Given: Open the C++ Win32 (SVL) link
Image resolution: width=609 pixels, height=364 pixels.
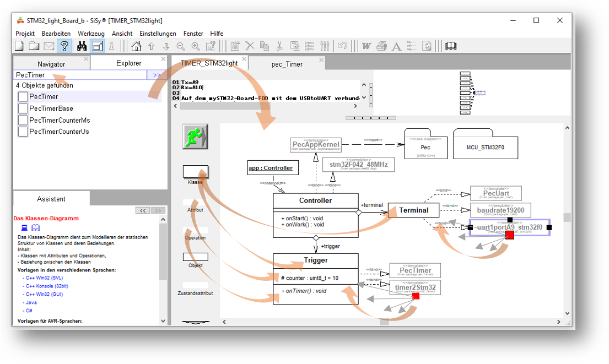Looking at the screenshot, I should click(43, 278).
